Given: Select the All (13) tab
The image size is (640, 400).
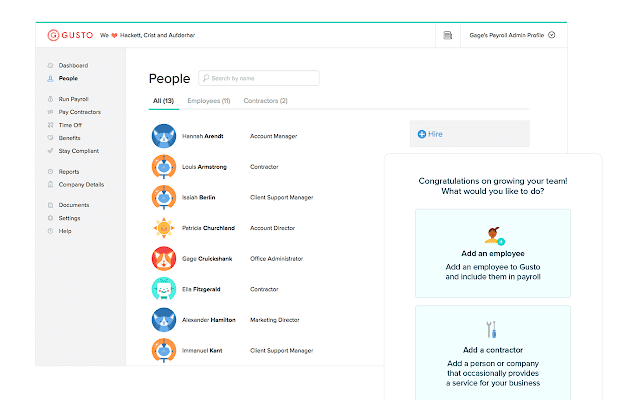Looking at the screenshot, I should coord(163,101).
